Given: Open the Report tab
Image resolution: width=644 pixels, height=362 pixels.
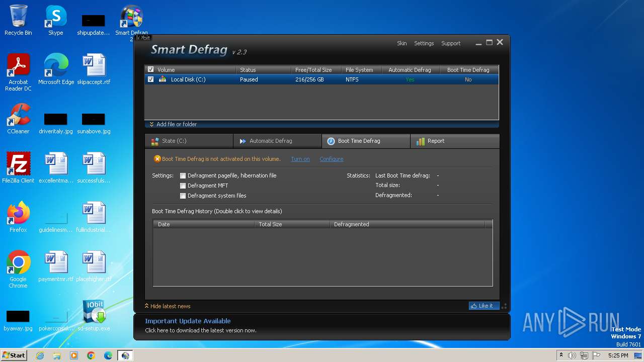Looking at the screenshot, I should [x=455, y=141].
